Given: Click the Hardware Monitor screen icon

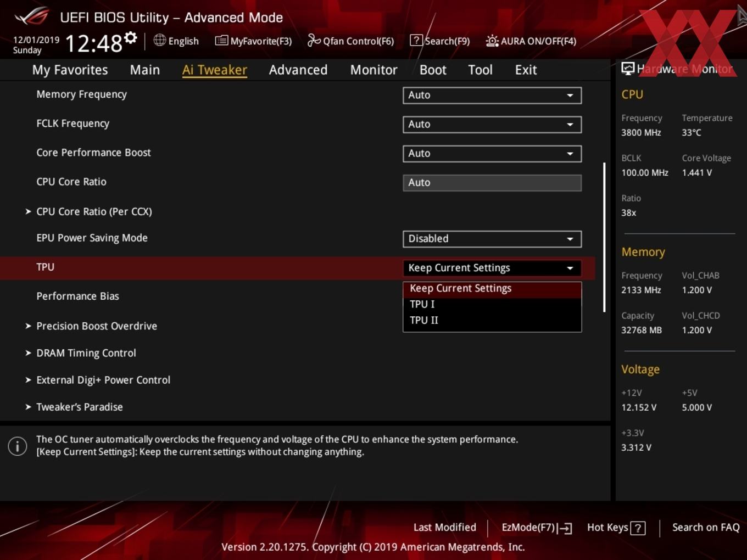Looking at the screenshot, I should (628, 68).
